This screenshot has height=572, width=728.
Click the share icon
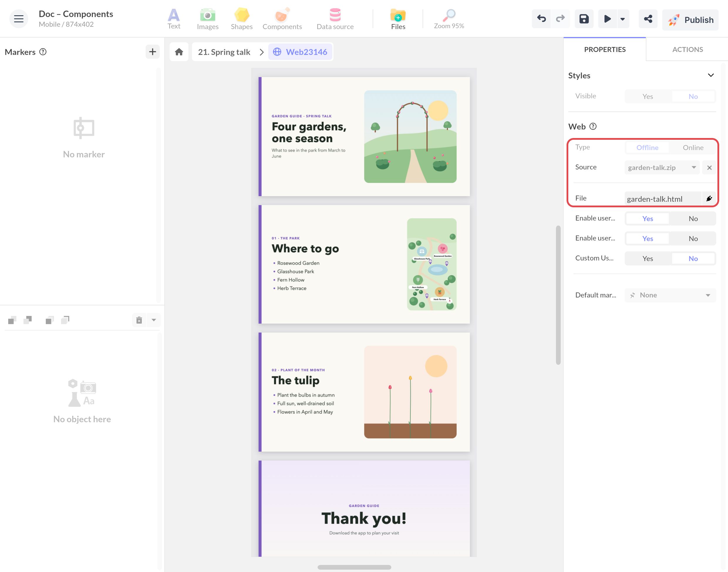click(x=648, y=19)
